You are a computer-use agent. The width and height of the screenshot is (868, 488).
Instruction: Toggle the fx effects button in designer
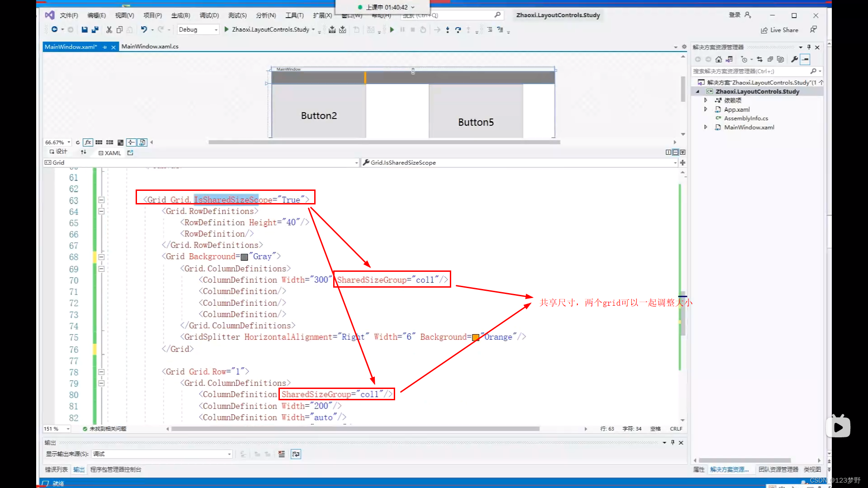pyautogui.click(x=88, y=142)
